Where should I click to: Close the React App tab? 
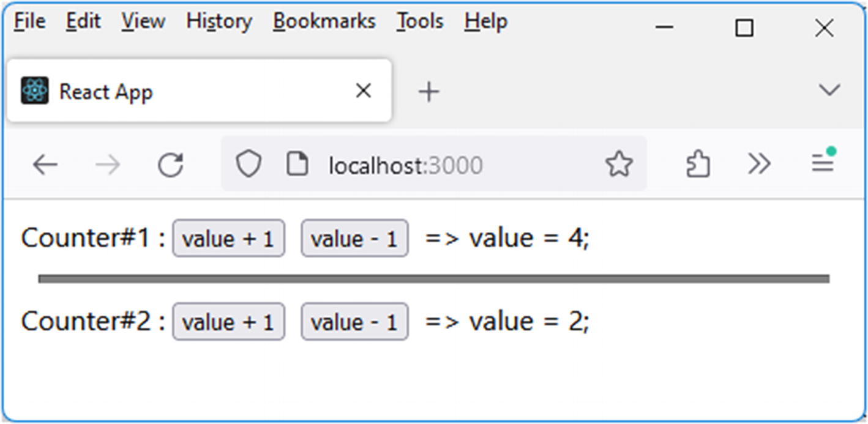363,91
